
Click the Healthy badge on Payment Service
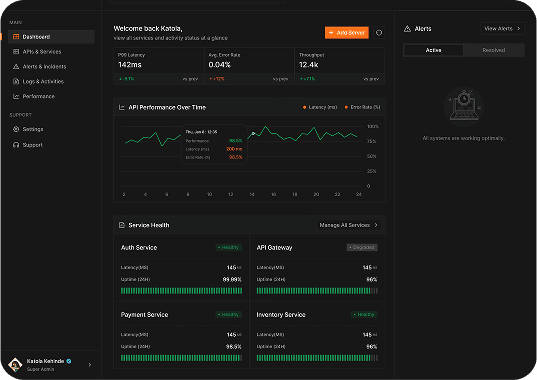228,315
